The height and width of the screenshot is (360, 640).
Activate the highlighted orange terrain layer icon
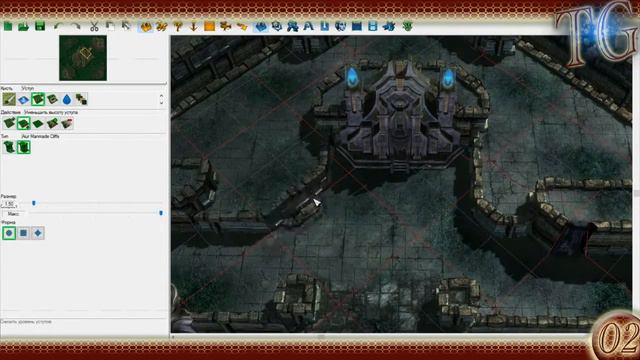(x=146, y=27)
